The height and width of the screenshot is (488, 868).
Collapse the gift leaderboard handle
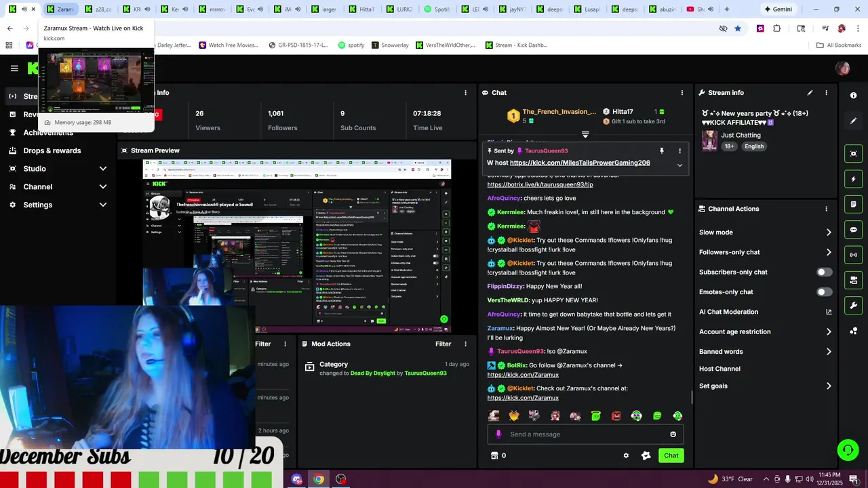(x=585, y=134)
